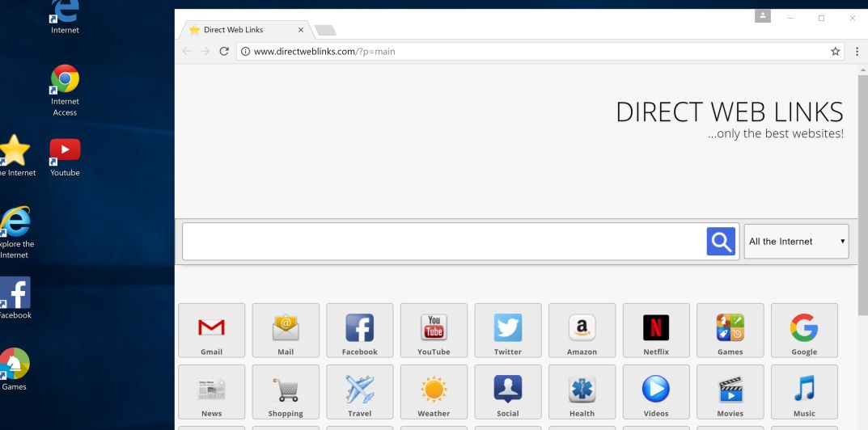Open a new browser tab
Image resolution: width=868 pixels, height=430 pixels.
tap(325, 31)
